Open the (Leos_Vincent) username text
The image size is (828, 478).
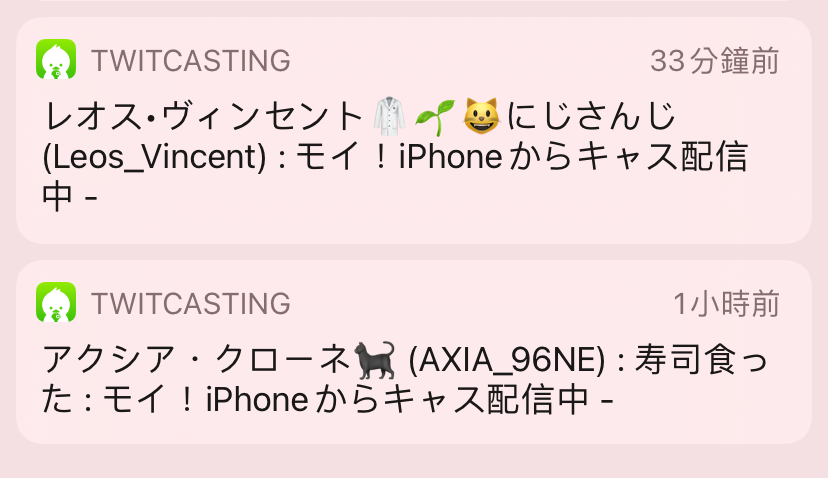[x=154, y=157]
